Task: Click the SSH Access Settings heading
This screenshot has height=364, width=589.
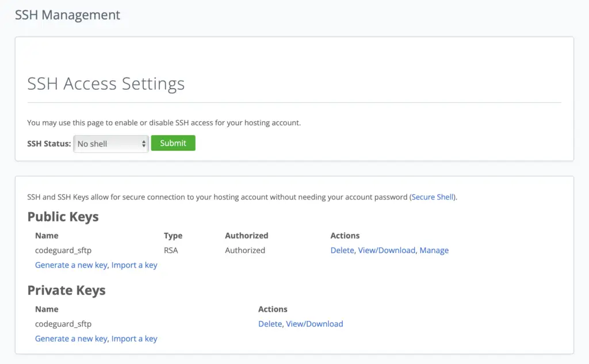Action: click(x=106, y=83)
